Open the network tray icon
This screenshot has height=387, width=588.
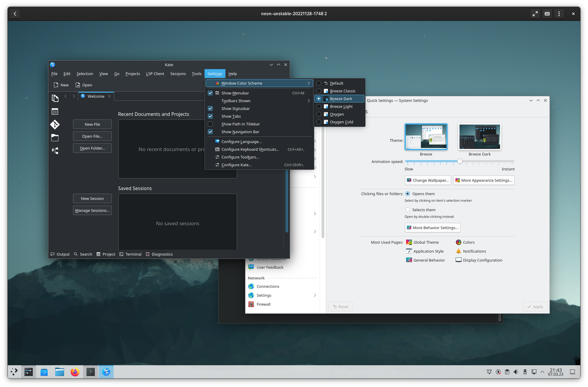click(x=534, y=372)
